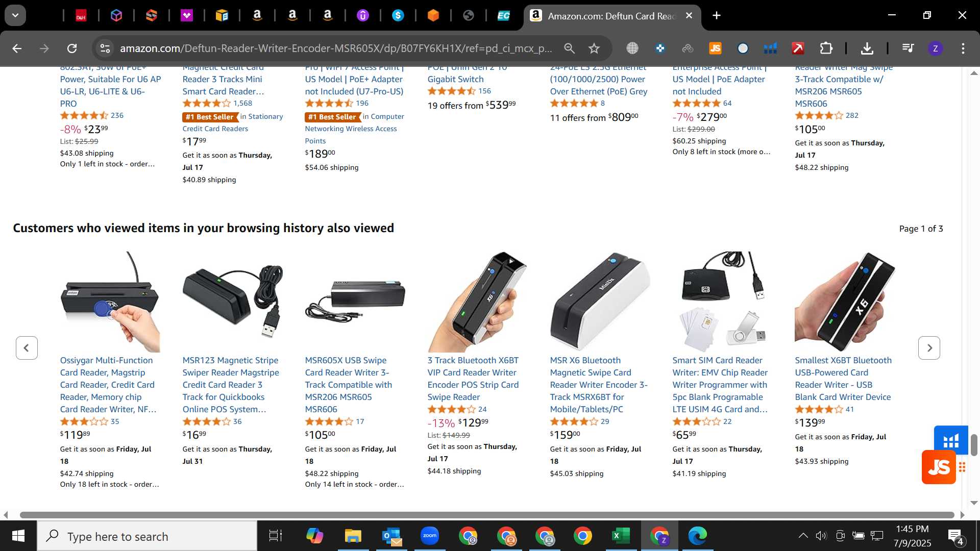Screen dimensions: 980x551
Task: Reload the Amazon page
Action: point(72,48)
